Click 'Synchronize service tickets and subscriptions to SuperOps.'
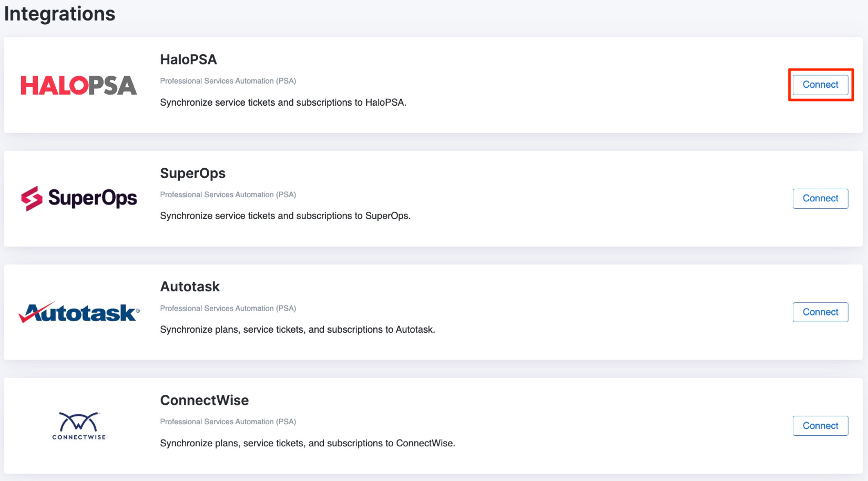This screenshot has height=481, width=868. [x=285, y=216]
